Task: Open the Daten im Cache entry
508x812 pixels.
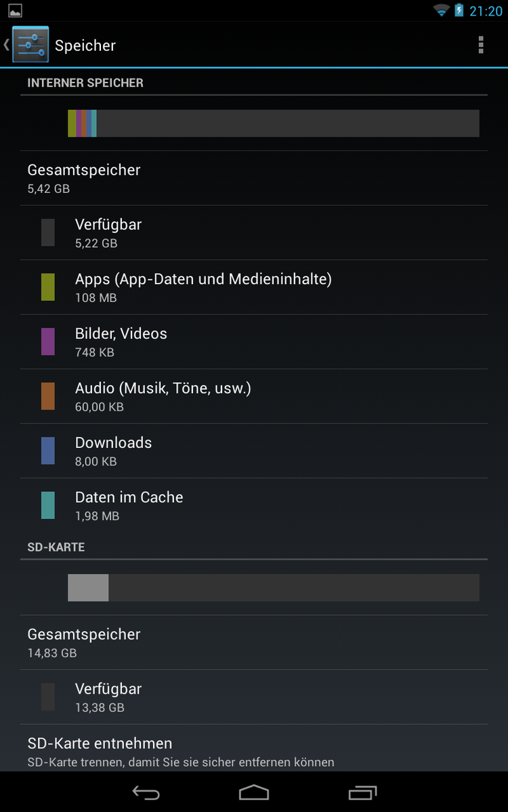Action: coord(254,505)
